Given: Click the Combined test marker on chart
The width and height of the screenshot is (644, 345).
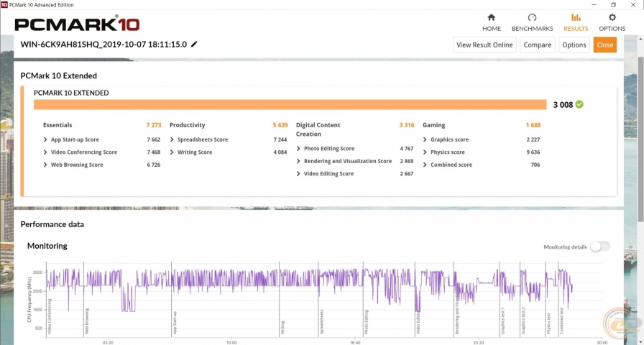Looking at the screenshot, I should pos(561,321).
